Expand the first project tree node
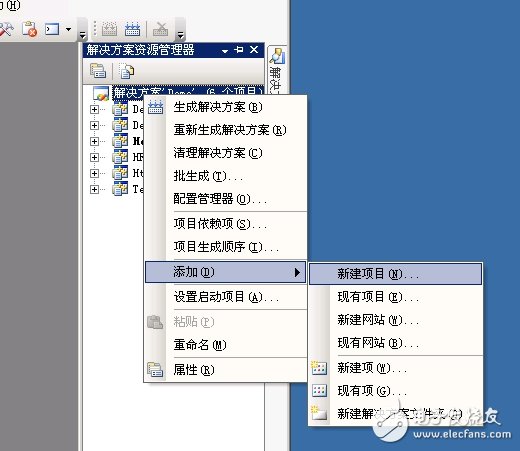The width and height of the screenshot is (520, 451). pyautogui.click(x=94, y=109)
